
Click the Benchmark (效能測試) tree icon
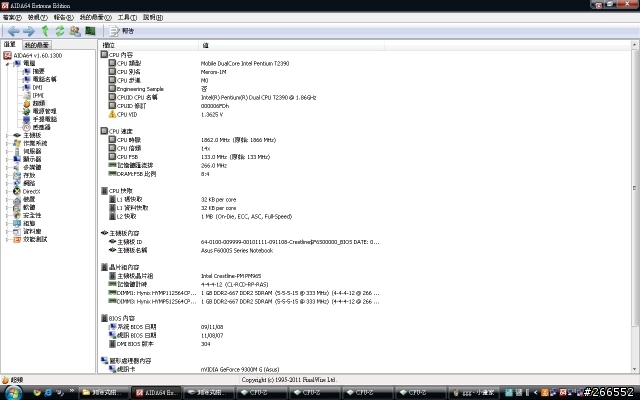(17, 240)
